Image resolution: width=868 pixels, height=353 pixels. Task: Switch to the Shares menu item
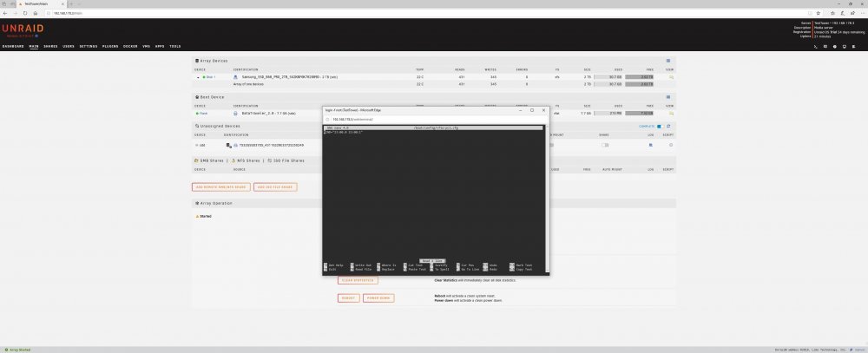tap(50, 47)
